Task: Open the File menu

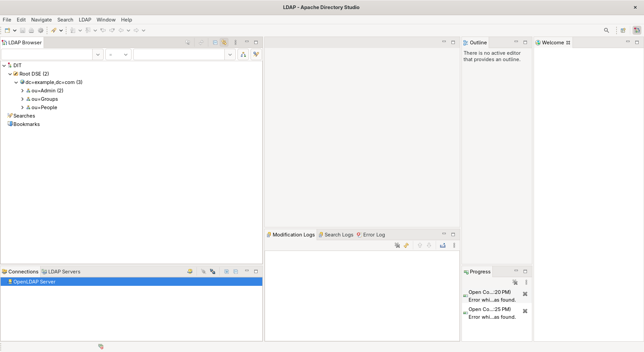Action: [x=7, y=20]
